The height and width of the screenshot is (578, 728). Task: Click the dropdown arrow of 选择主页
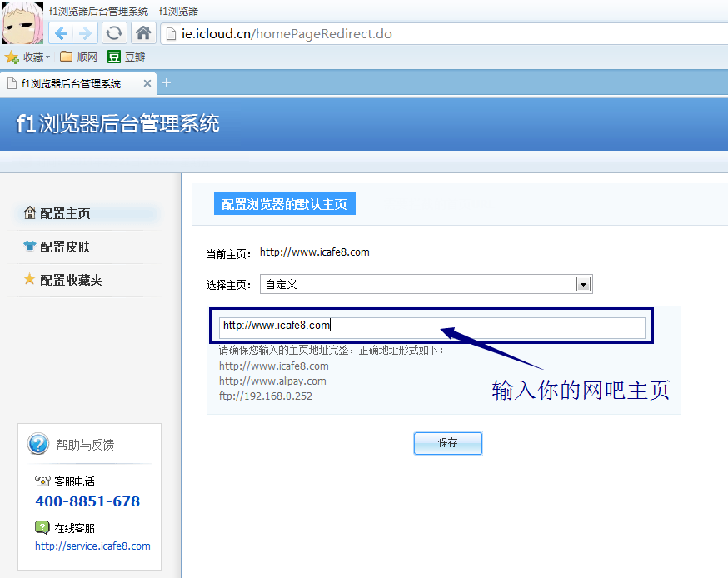[x=583, y=284]
